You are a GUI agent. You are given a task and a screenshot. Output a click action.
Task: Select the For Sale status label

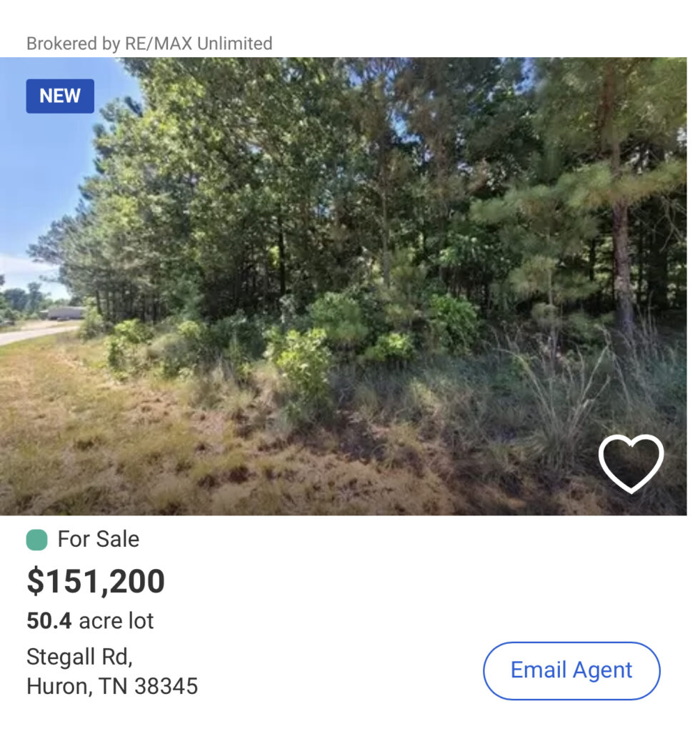99,540
